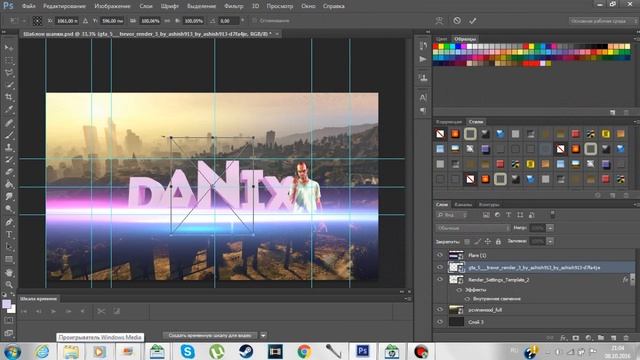This screenshot has height=360, width=640.
Task: Open the Character panel (A icon)
Action: (x=423, y=98)
